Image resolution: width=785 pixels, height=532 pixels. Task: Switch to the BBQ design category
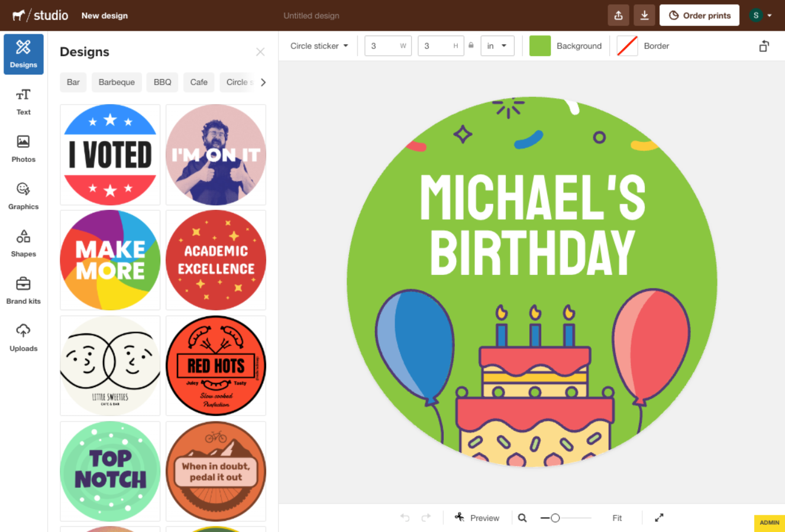coord(162,82)
